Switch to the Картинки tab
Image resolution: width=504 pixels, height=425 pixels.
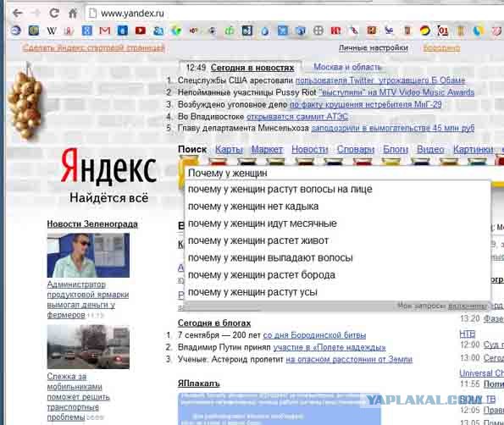coord(474,149)
